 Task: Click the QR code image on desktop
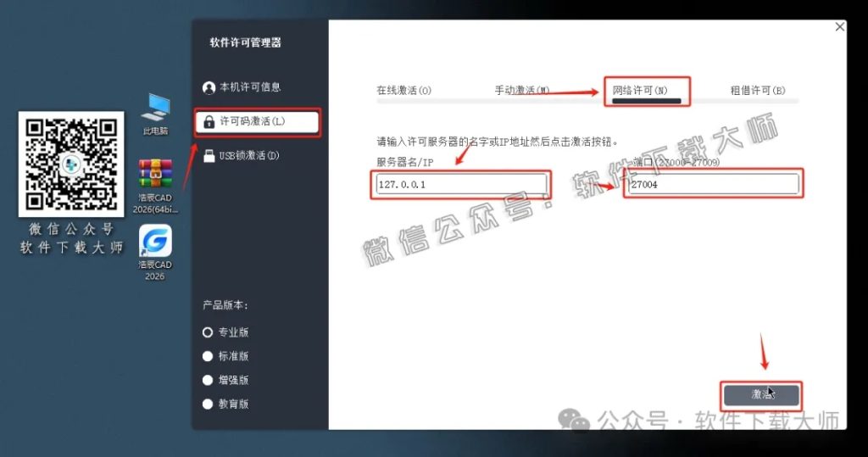click(71, 164)
